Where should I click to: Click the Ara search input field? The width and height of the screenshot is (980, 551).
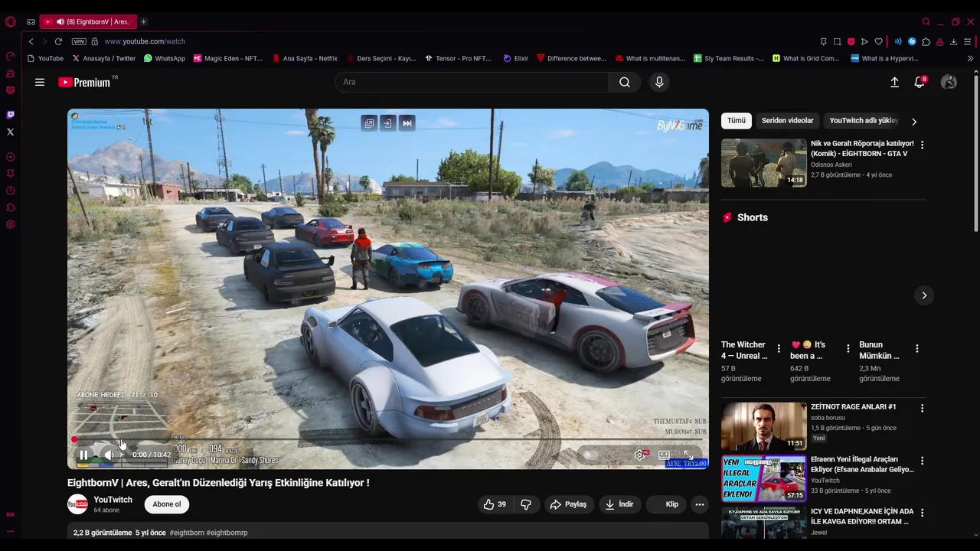pos(472,82)
